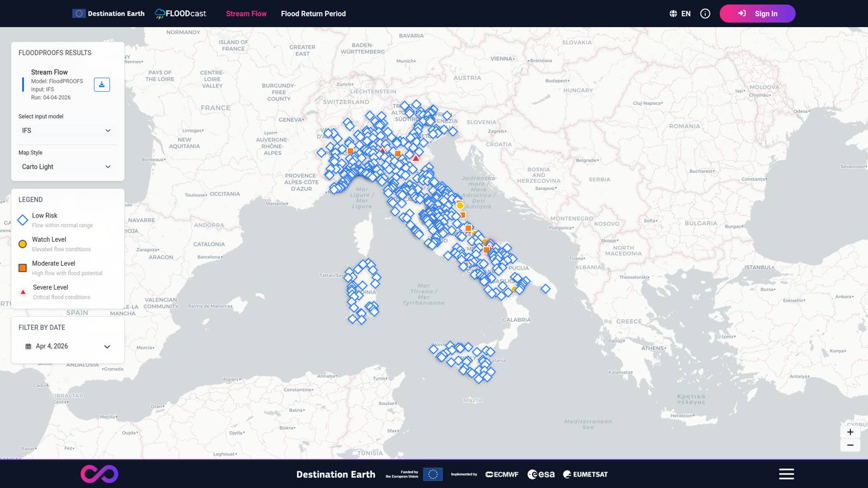868x488 pixels.
Task: Click the Sign In button
Action: click(x=757, y=14)
